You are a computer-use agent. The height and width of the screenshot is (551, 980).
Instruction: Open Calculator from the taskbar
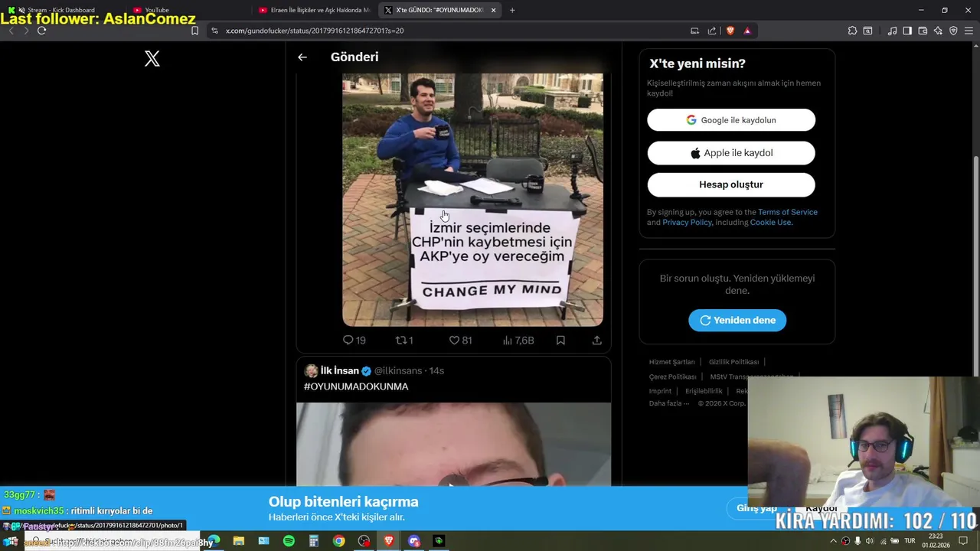pyautogui.click(x=313, y=541)
